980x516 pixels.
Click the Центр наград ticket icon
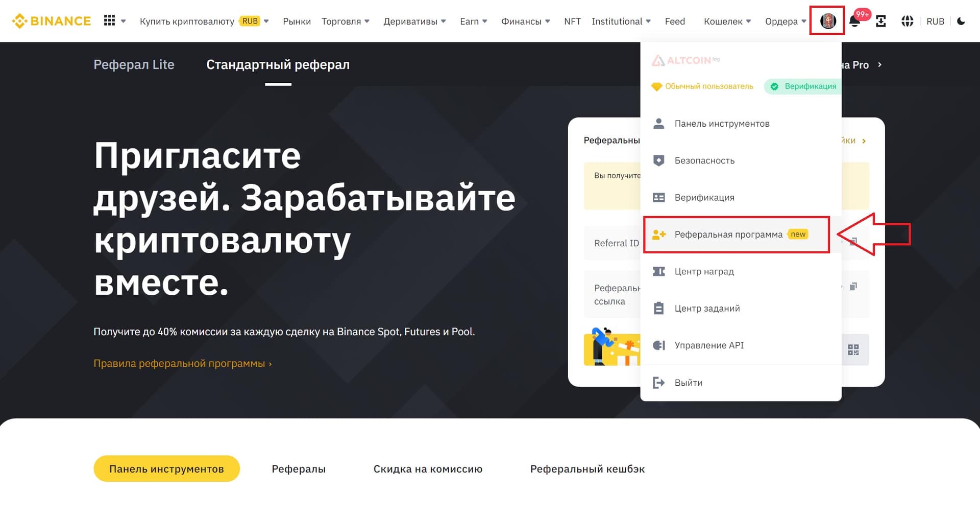coord(659,271)
